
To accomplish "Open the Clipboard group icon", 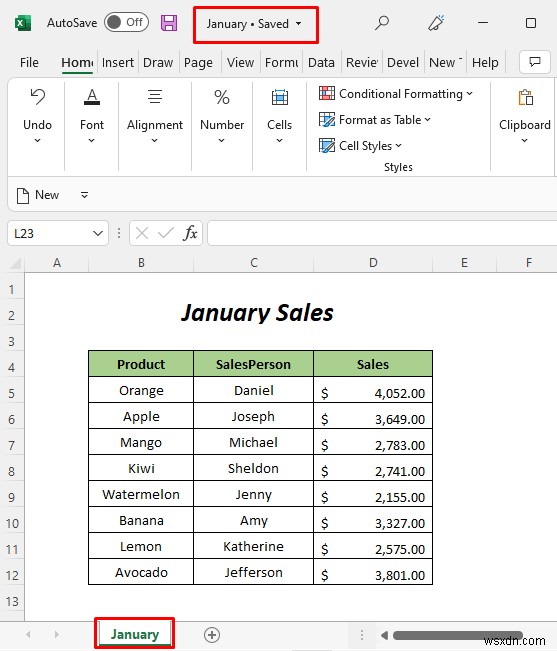I will point(525,98).
